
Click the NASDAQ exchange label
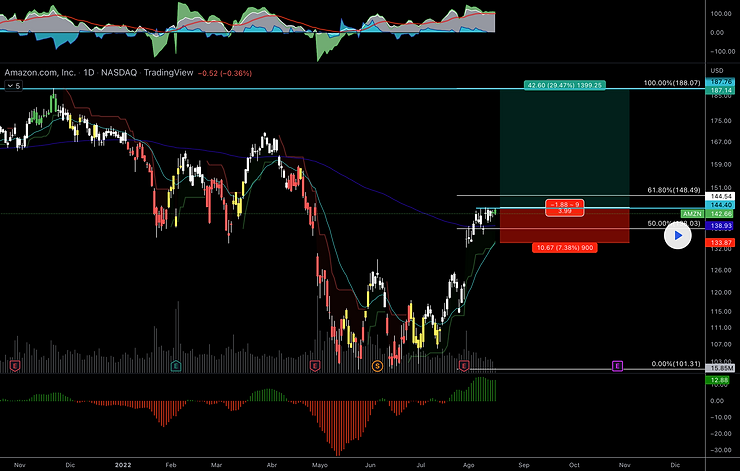point(119,73)
